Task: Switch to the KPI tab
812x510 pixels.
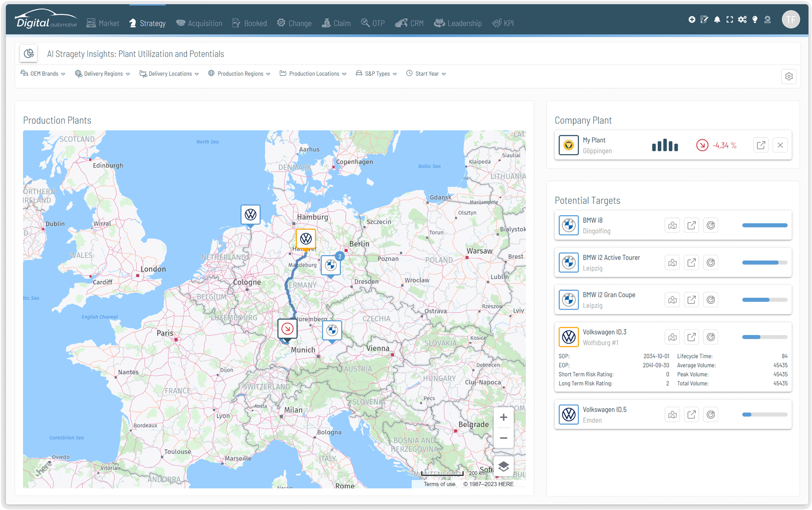Action: (503, 23)
